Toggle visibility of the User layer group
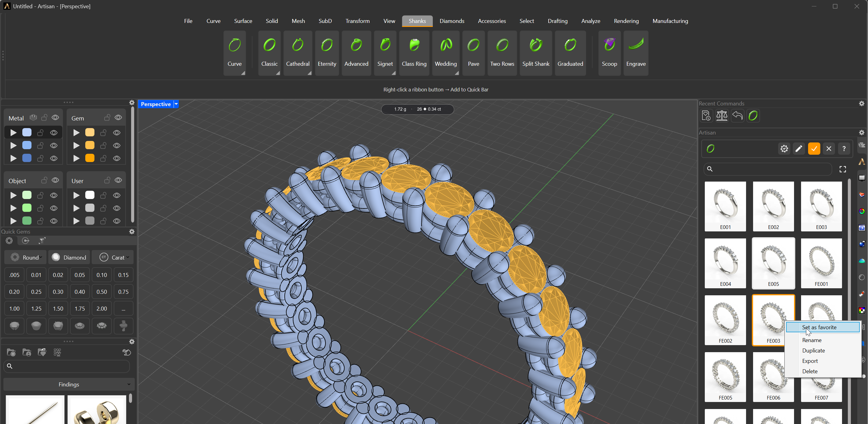 (x=118, y=180)
